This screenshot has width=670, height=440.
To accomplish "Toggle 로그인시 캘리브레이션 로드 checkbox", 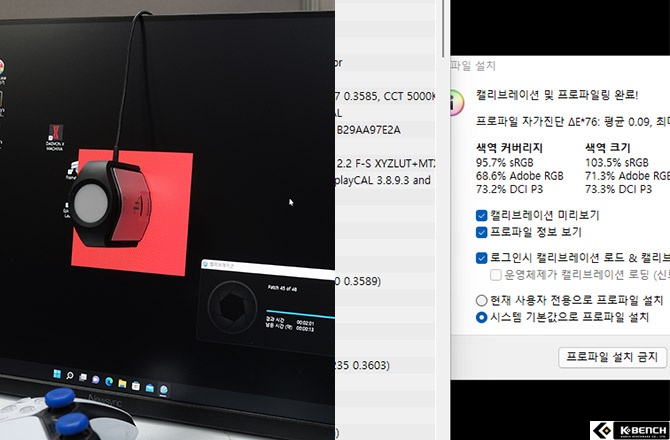I will tap(482, 258).
